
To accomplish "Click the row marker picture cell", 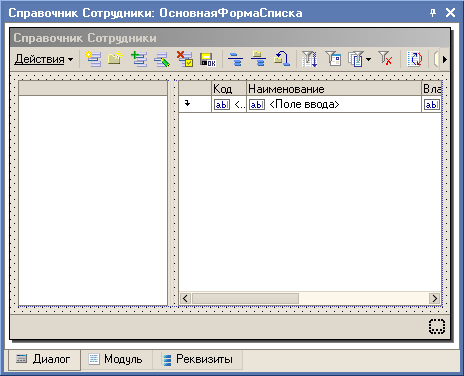I will 195,104.
